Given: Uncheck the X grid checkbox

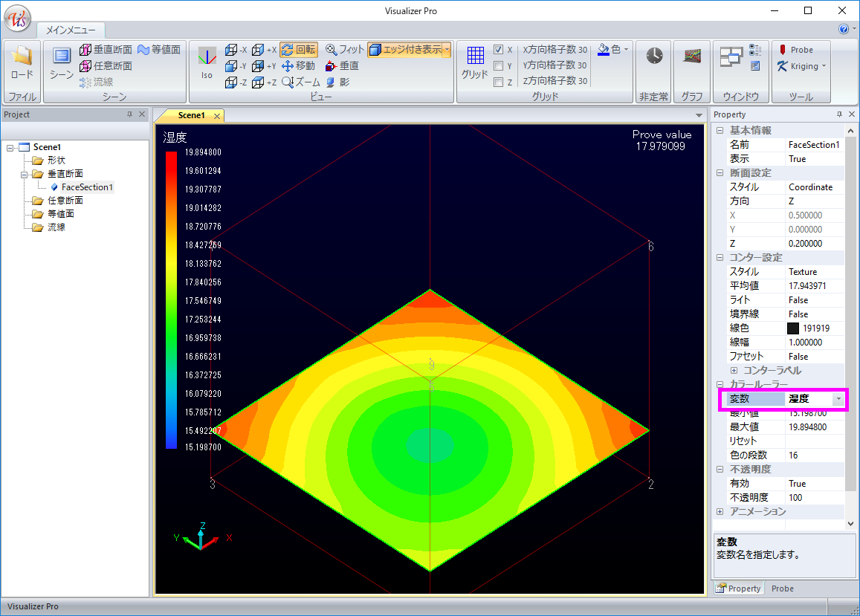Looking at the screenshot, I should pos(499,50).
